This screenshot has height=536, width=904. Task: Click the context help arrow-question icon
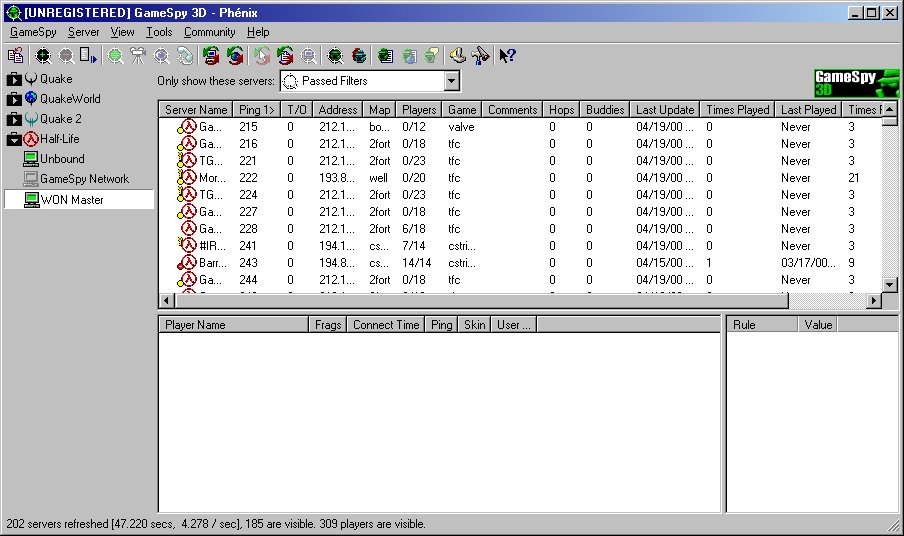click(507, 56)
